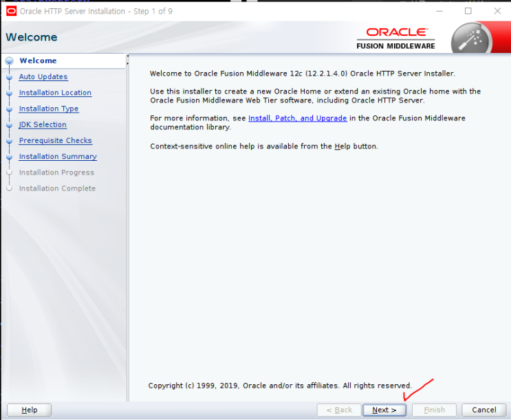Click the disabled Installation Progress step
Screen dimensions: 511x420
pyautogui.click(x=56, y=173)
